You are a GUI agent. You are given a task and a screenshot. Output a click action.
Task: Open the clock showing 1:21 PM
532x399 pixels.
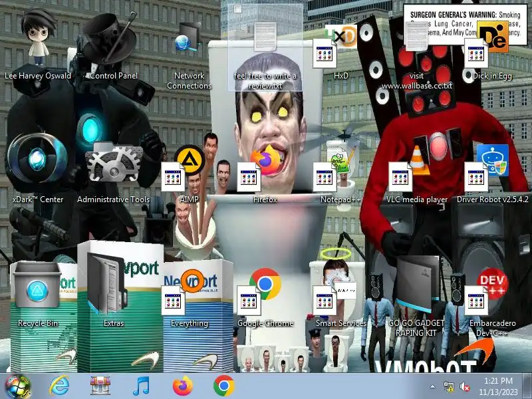[498, 386]
